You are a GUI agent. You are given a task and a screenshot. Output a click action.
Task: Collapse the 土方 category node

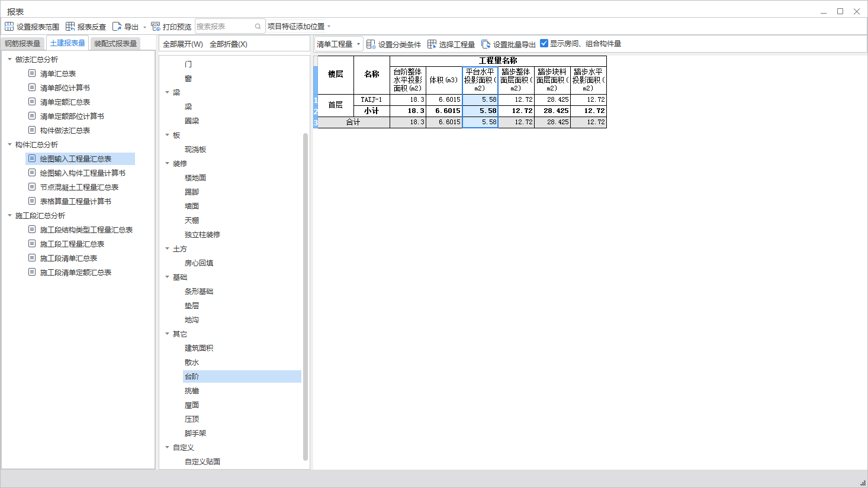pos(167,248)
